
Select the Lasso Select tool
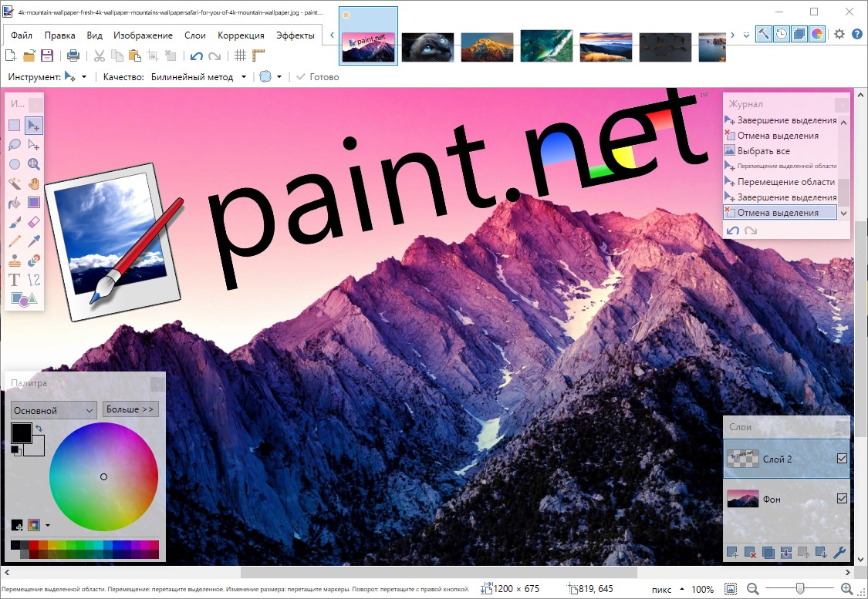click(15, 145)
